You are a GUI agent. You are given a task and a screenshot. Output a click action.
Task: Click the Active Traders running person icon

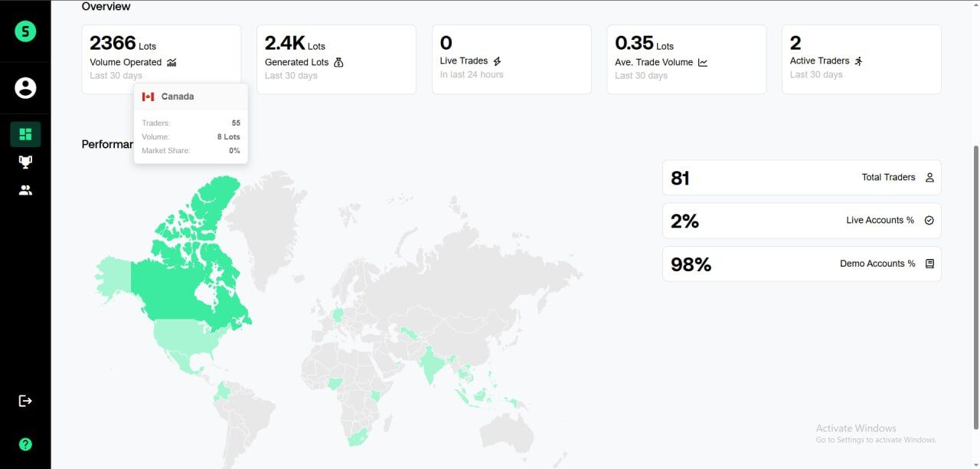[858, 61]
